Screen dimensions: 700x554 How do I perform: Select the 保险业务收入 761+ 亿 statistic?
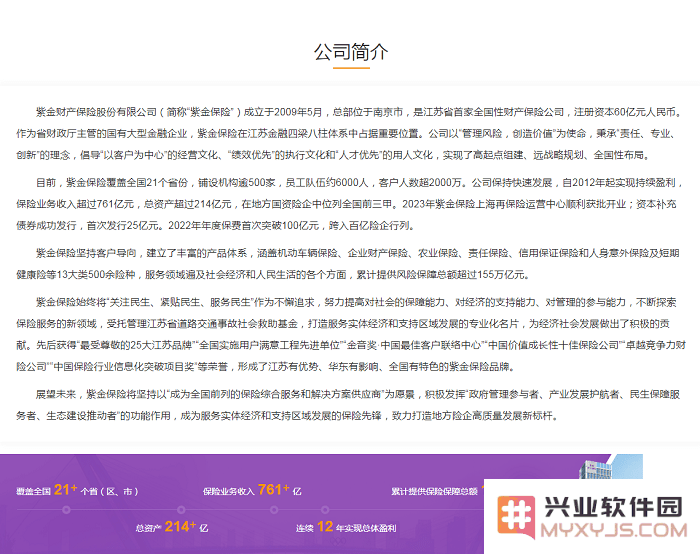pos(252,490)
